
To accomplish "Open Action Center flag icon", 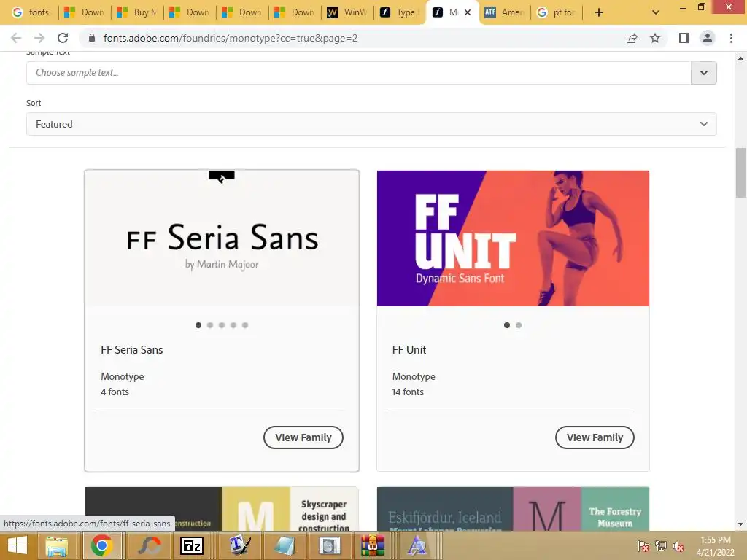I will pyautogui.click(x=643, y=546).
